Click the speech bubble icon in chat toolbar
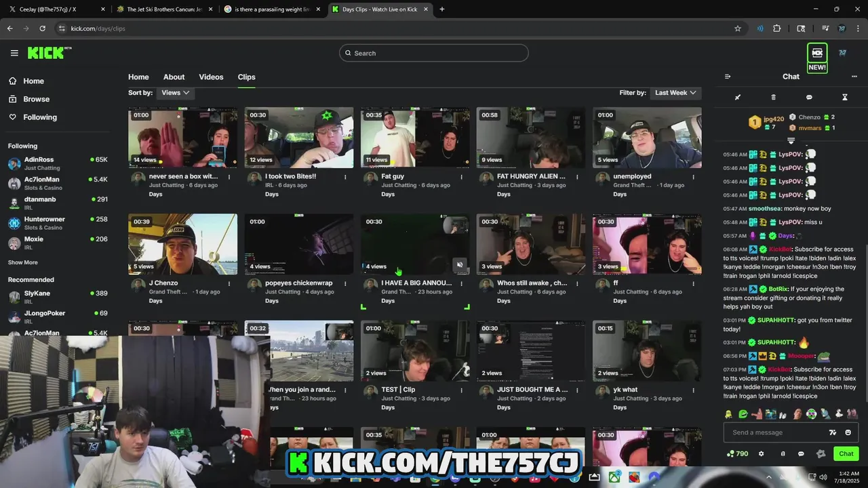This screenshot has width=868, height=488. tap(809, 97)
